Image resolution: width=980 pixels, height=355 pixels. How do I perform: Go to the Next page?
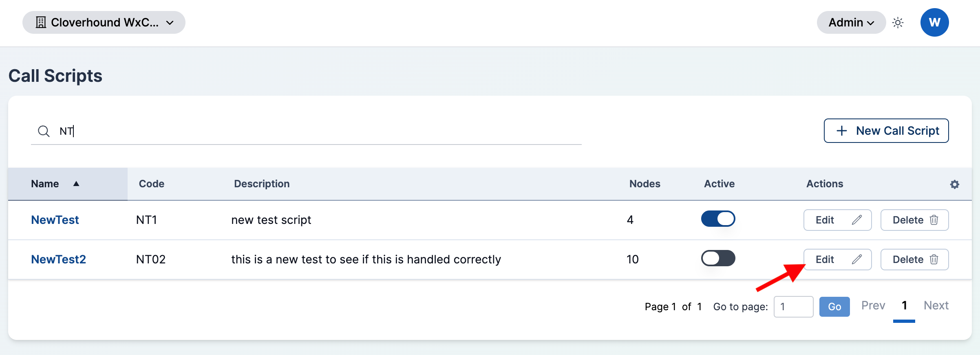[x=936, y=306]
